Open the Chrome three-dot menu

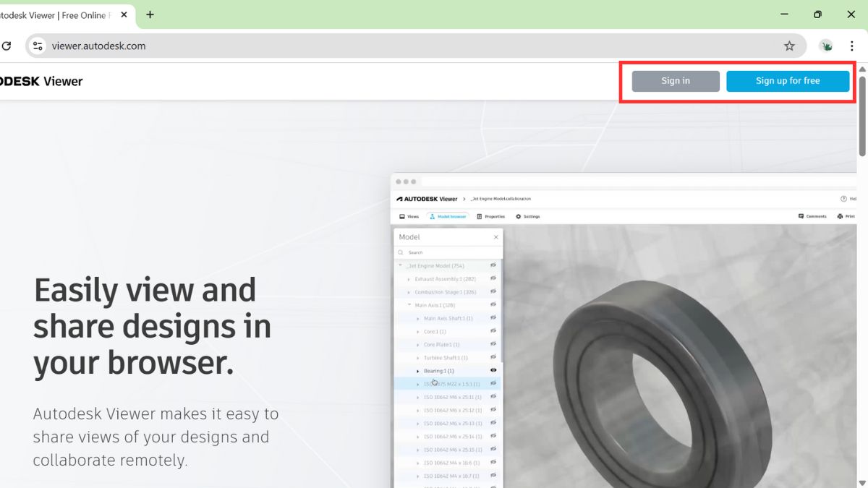tap(852, 46)
